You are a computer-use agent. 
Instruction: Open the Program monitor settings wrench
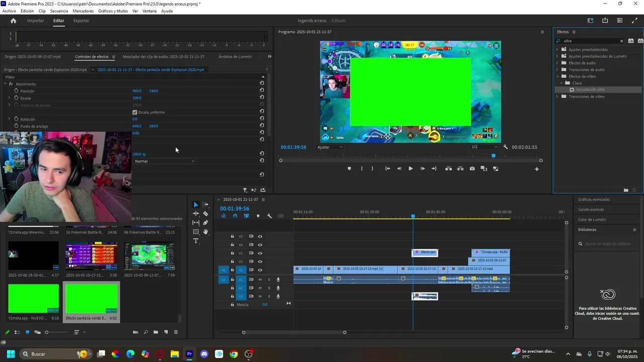(x=505, y=147)
